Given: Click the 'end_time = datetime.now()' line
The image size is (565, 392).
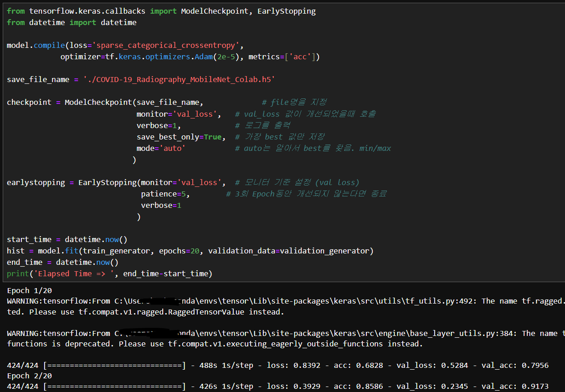Looking at the screenshot, I should [x=62, y=262].
